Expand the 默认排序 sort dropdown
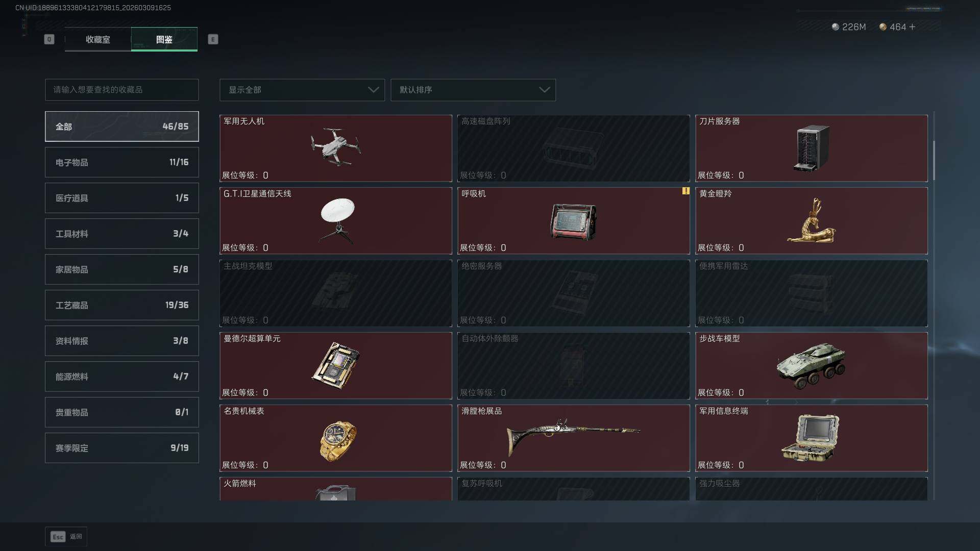 pyautogui.click(x=473, y=90)
